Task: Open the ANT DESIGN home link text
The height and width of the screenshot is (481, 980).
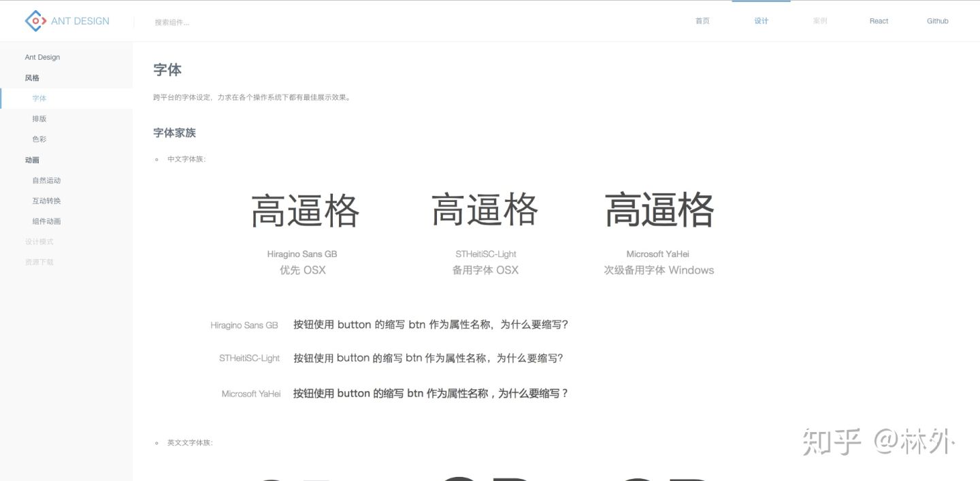Action: [80, 21]
